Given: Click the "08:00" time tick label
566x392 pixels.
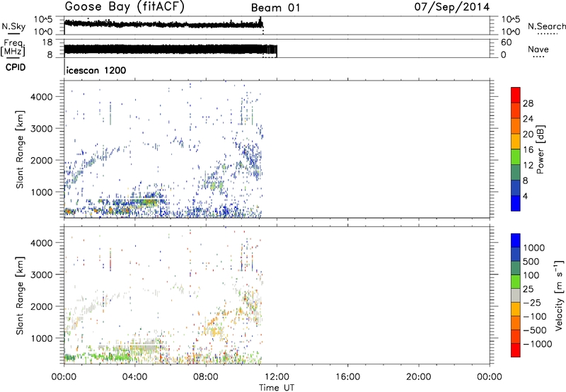Looking at the screenshot, I should pyautogui.click(x=206, y=377).
